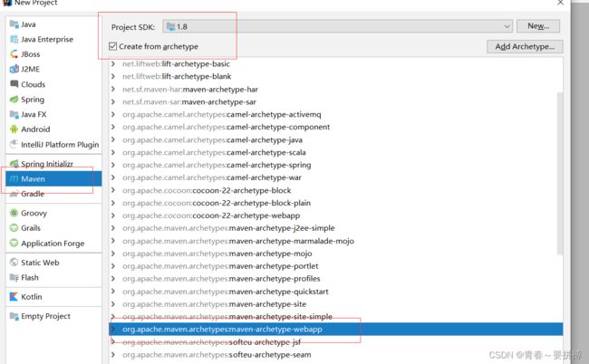The width and height of the screenshot is (589, 364).
Task: Choose the Kotlin K icon
Action: 14,296
